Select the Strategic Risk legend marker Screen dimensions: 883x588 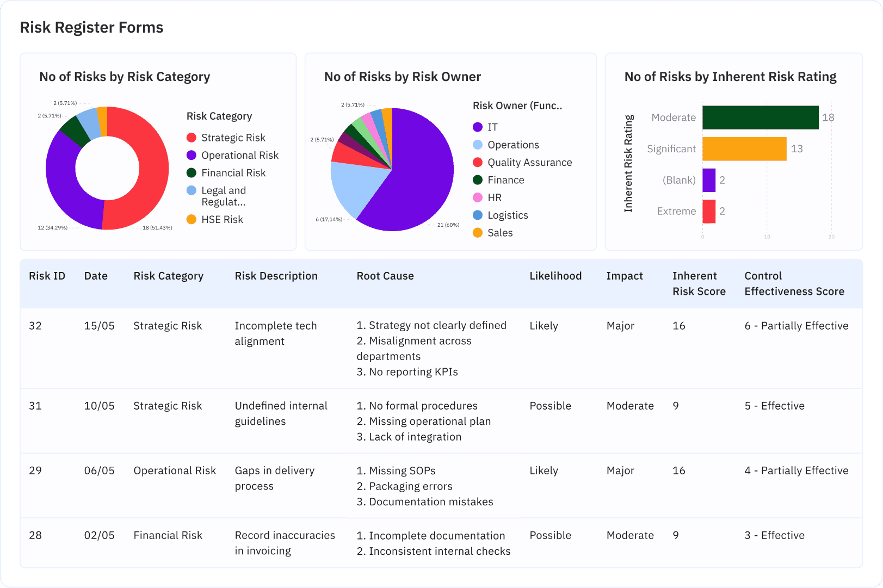pyautogui.click(x=191, y=138)
